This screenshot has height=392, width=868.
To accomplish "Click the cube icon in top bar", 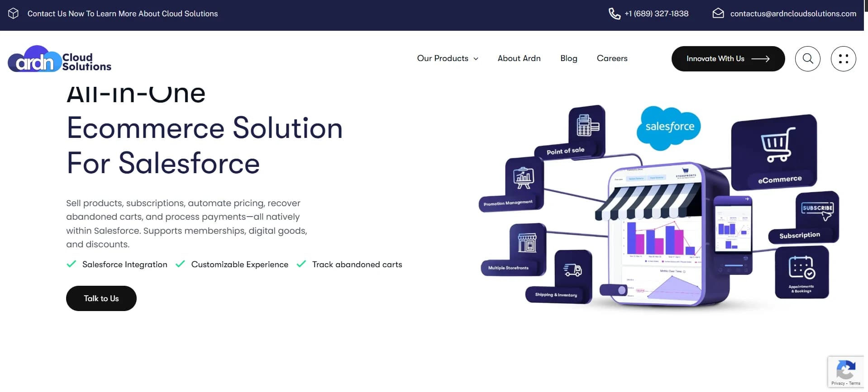I will [14, 14].
